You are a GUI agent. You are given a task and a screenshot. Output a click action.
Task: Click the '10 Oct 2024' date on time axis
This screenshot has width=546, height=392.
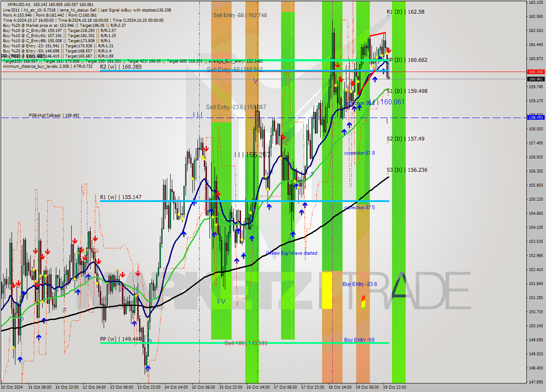tap(12, 387)
